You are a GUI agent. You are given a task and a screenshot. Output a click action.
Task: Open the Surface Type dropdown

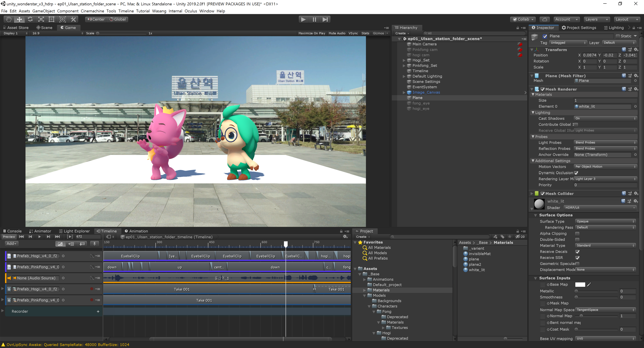pos(605,221)
